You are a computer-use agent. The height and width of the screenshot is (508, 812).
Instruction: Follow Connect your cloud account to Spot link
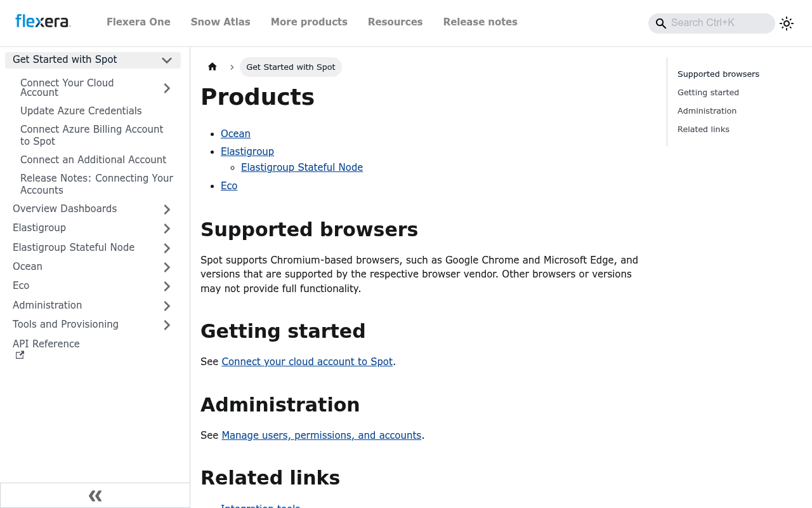[307, 361]
